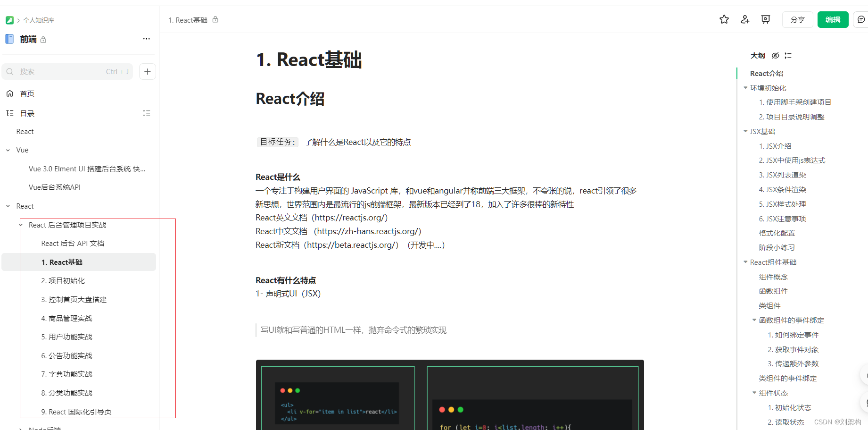Collapse the React group chevron above React 后台管理项目实战
868x430 pixels.
click(x=8, y=206)
